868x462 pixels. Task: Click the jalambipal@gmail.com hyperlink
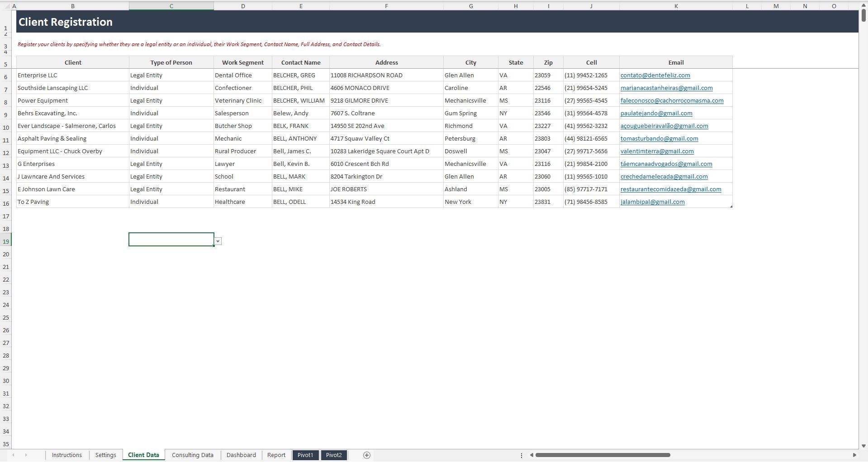click(653, 202)
